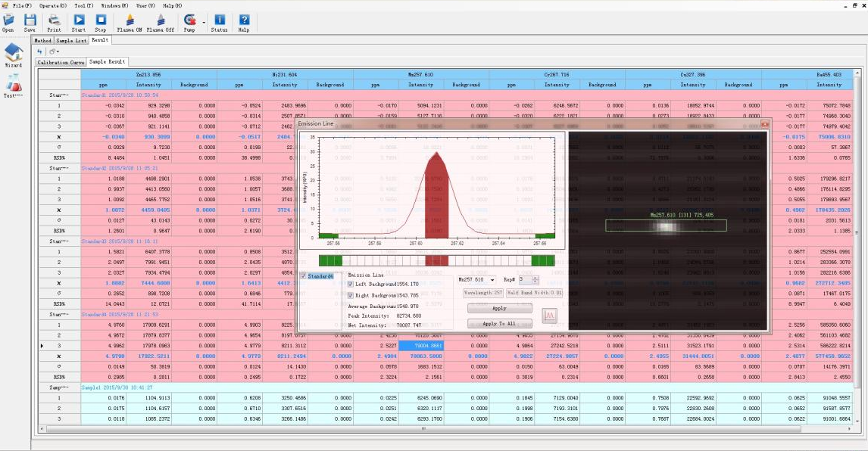Toggle the Right Background checkbox
The width and height of the screenshot is (868, 451).
pyautogui.click(x=351, y=295)
